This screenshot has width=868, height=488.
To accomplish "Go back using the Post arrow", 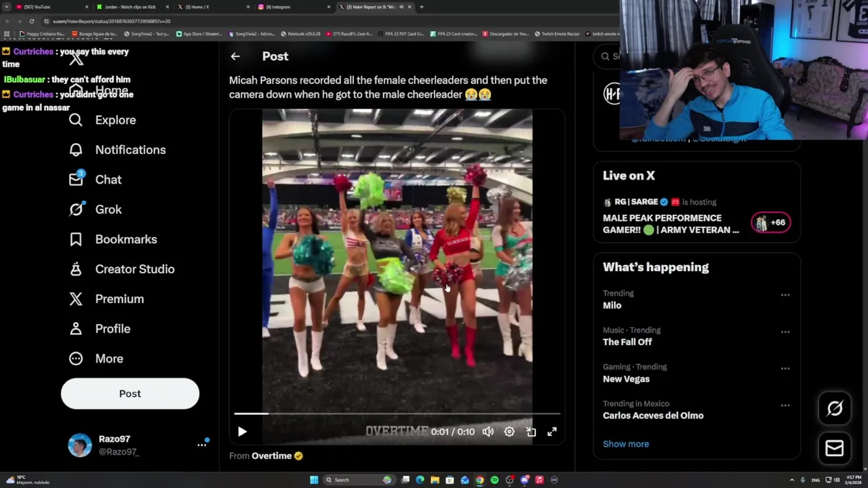I will click(235, 56).
